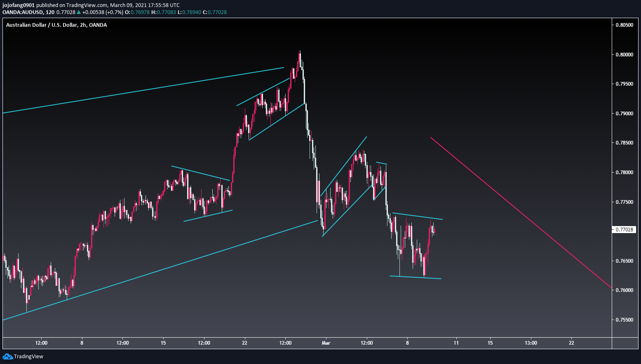Click the '13:00' label on time axis

tap(531, 343)
